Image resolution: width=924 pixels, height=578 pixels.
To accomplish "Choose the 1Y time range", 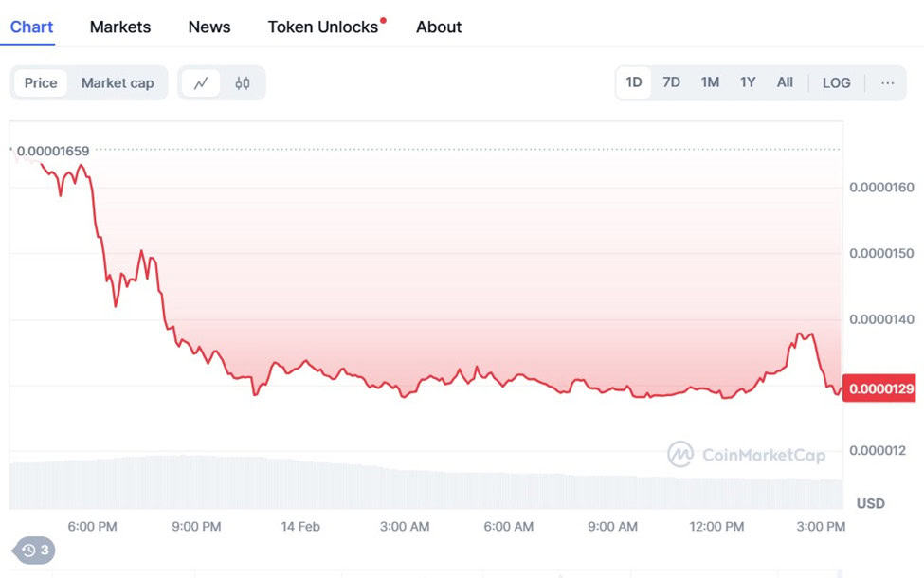I will 747,82.
